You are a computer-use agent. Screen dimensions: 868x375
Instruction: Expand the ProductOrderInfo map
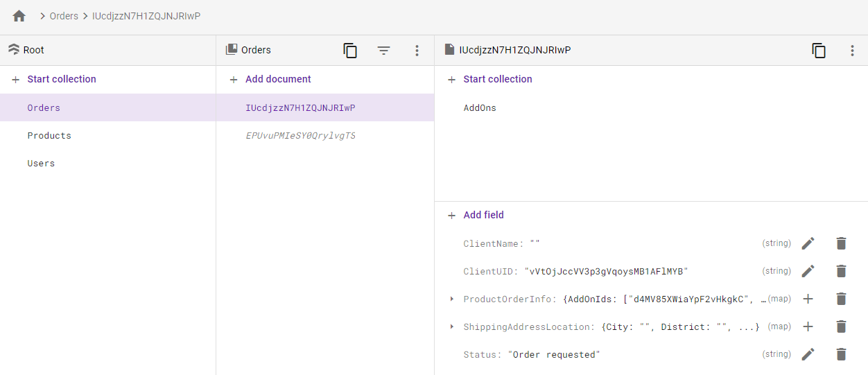click(x=452, y=299)
